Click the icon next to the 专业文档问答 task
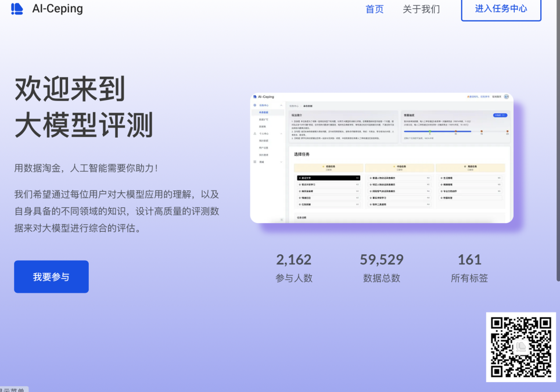The image size is (560, 392). point(441,191)
